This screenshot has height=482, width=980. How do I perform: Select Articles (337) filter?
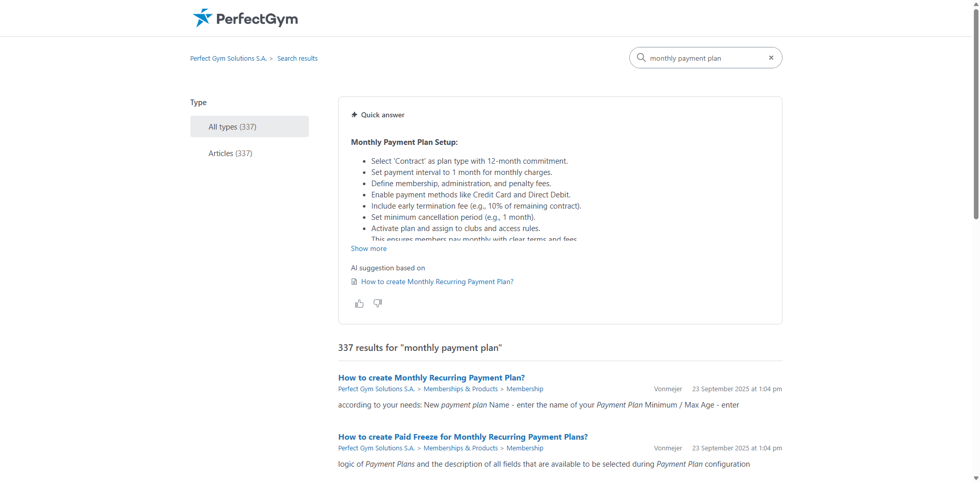(x=230, y=153)
